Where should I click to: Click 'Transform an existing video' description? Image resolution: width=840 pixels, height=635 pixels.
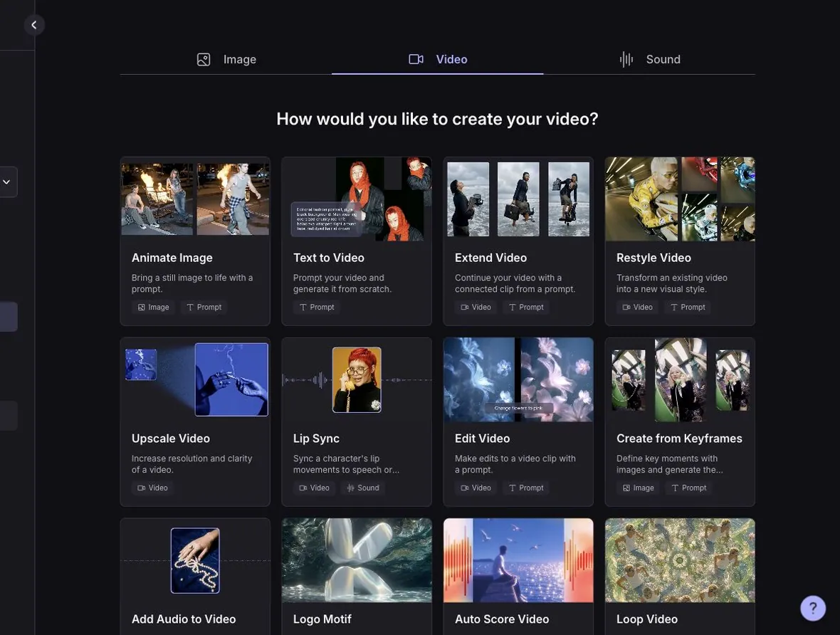[672, 283]
